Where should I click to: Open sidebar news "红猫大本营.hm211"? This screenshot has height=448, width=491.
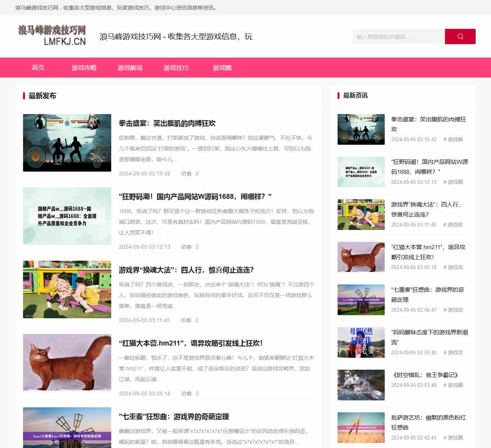click(x=428, y=252)
